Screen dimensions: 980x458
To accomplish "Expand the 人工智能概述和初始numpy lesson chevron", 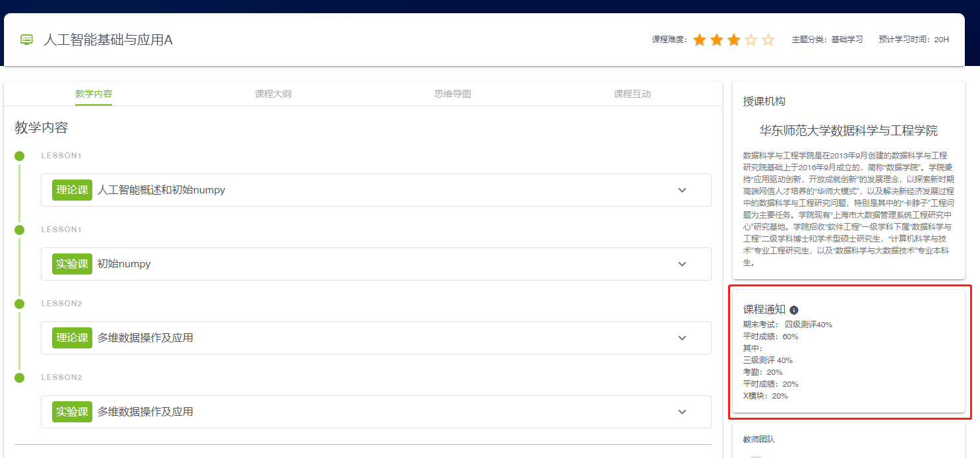I will pyautogui.click(x=682, y=190).
